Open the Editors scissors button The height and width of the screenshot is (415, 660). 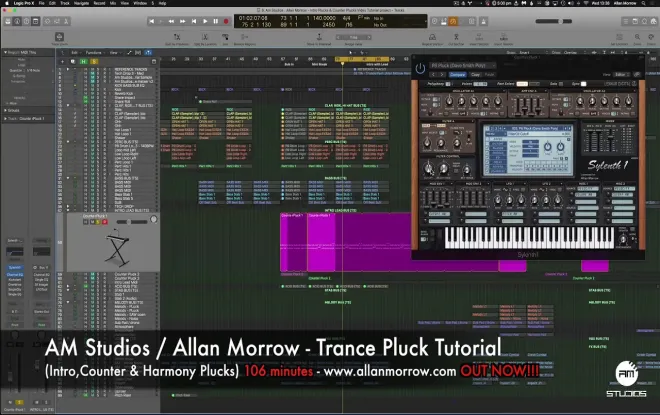click(66, 21)
